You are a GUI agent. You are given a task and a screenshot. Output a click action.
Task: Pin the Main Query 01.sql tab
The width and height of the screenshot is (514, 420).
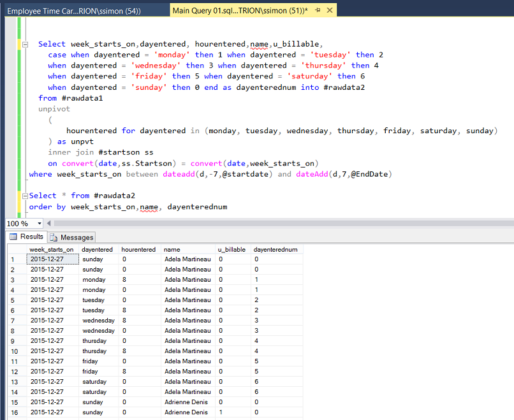[319, 11]
